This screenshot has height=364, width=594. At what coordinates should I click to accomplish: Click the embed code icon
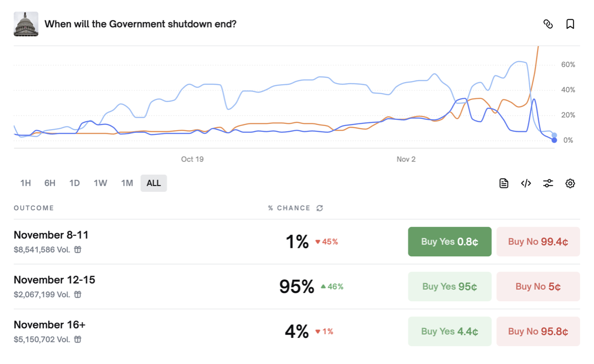tap(526, 183)
